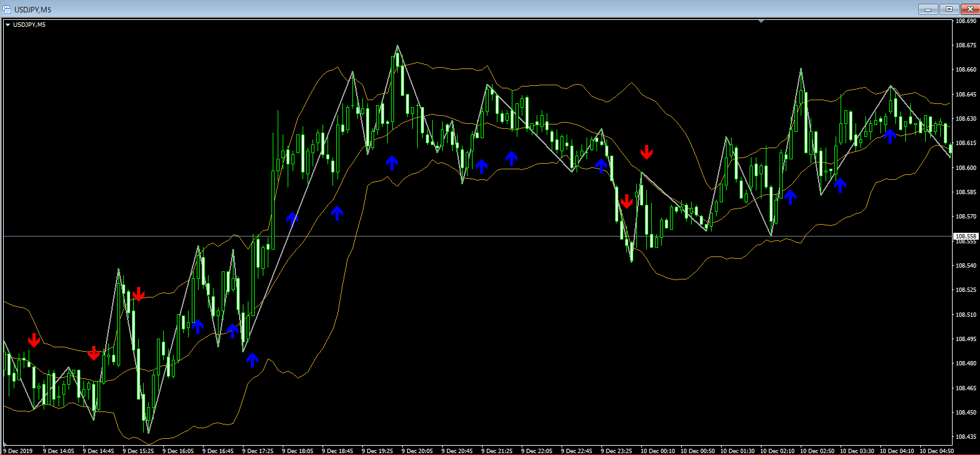The width and height of the screenshot is (980, 455).
Task: Click the 108.645 price scale label
Action: (966, 95)
